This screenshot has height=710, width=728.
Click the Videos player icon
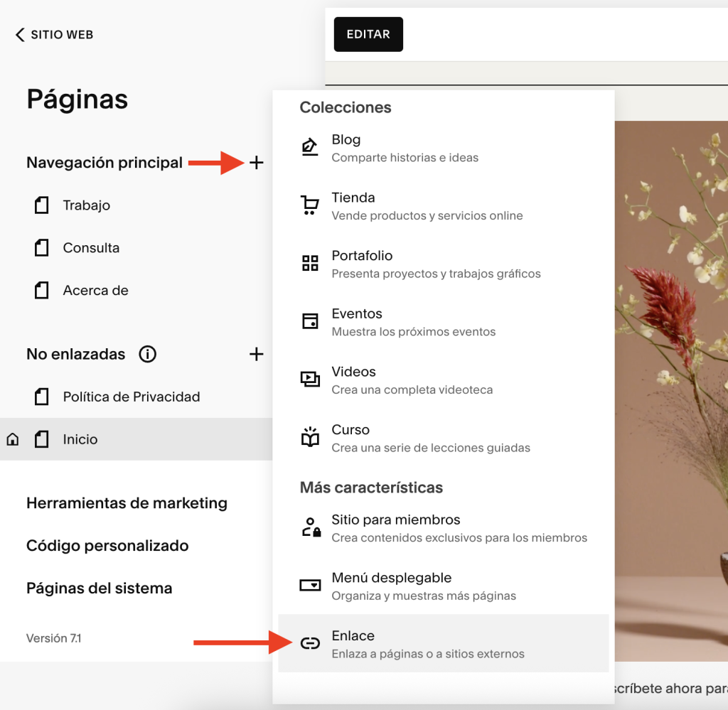(x=310, y=379)
